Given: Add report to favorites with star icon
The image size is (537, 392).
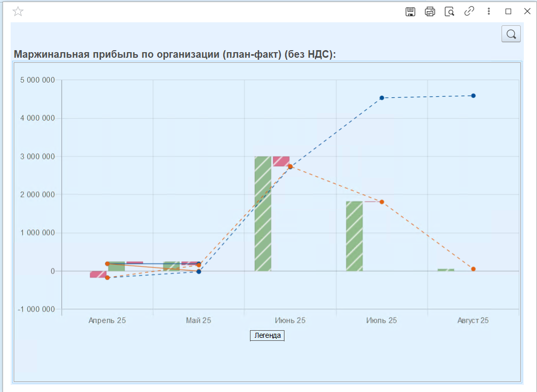Looking at the screenshot, I should [x=18, y=12].
